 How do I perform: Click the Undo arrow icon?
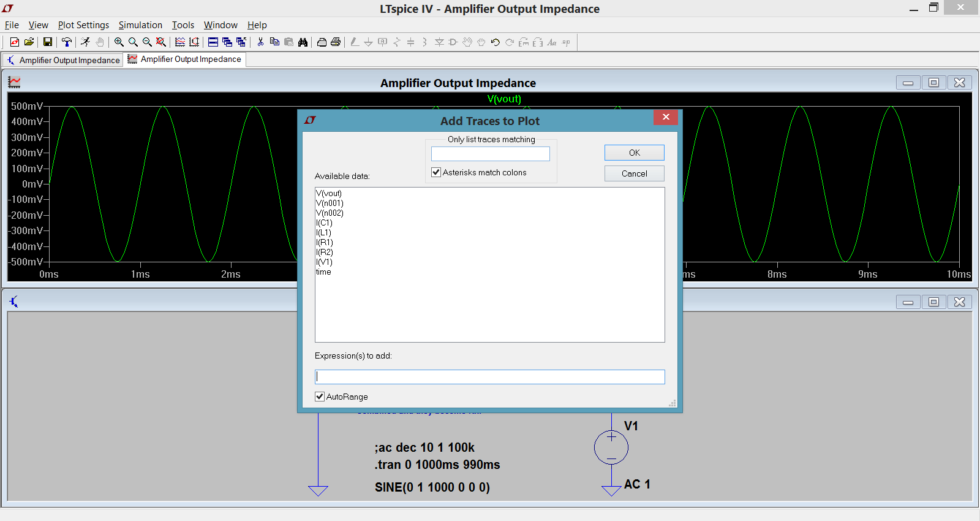pos(496,42)
